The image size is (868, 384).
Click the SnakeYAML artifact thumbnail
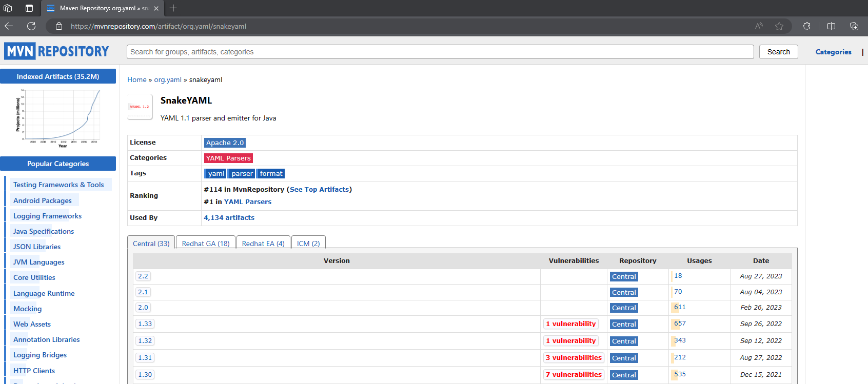140,107
